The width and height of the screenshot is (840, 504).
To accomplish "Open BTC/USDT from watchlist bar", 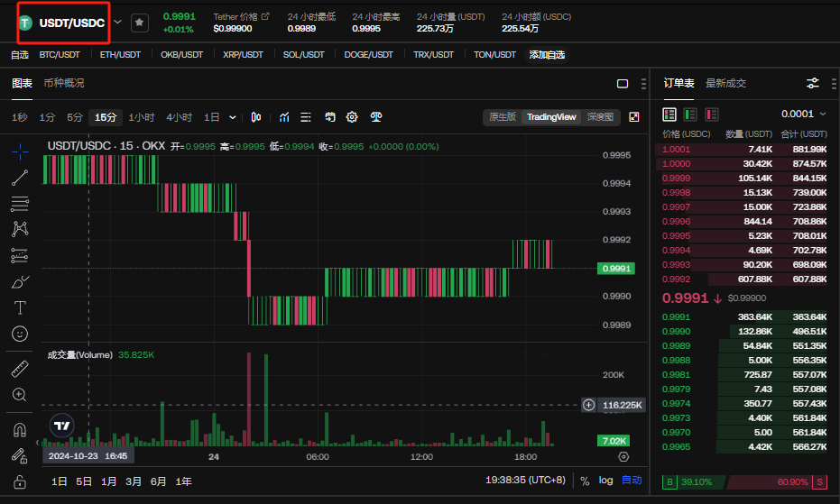I will click(60, 55).
